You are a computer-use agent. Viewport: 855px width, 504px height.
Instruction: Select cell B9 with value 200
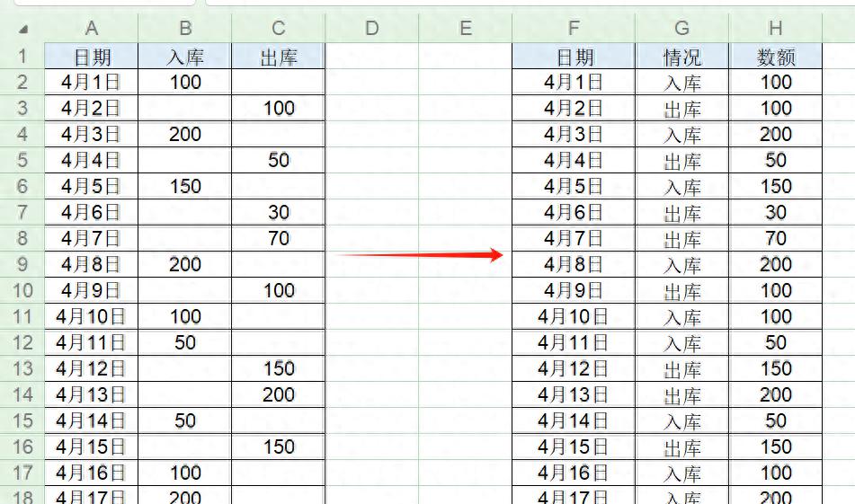(185, 264)
